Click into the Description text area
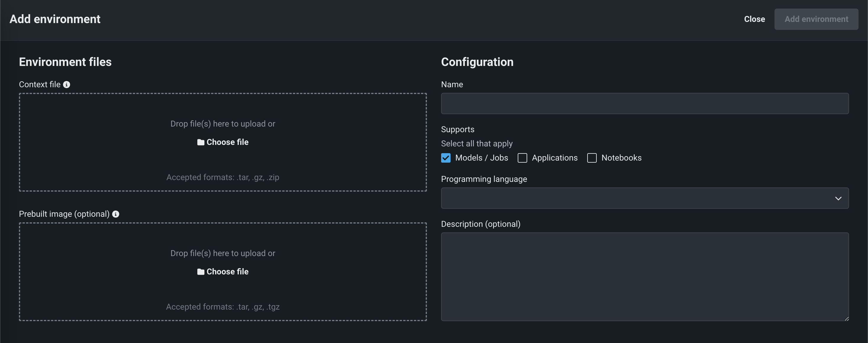This screenshot has width=868, height=343. [644, 276]
